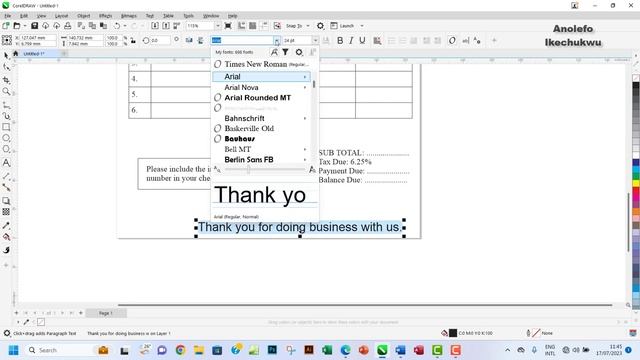The width and height of the screenshot is (640, 360).
Task: Select the Eyedropper tool in toolbox
Action: [6, 226]
